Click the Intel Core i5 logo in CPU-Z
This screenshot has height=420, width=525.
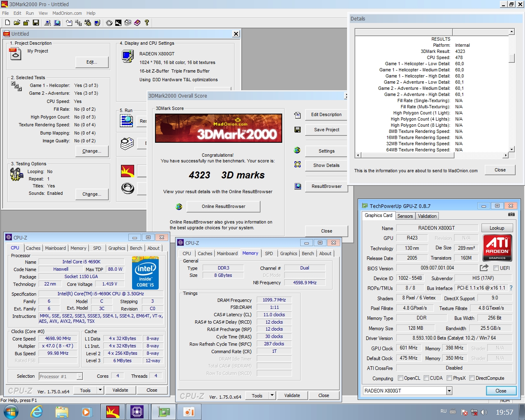145,273
